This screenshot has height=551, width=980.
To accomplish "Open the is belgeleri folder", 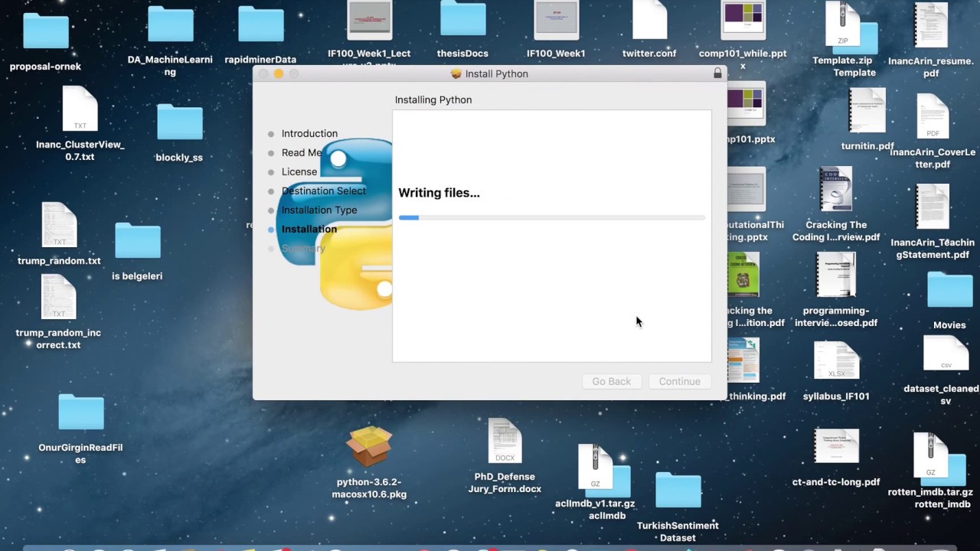I will (138, 241).
